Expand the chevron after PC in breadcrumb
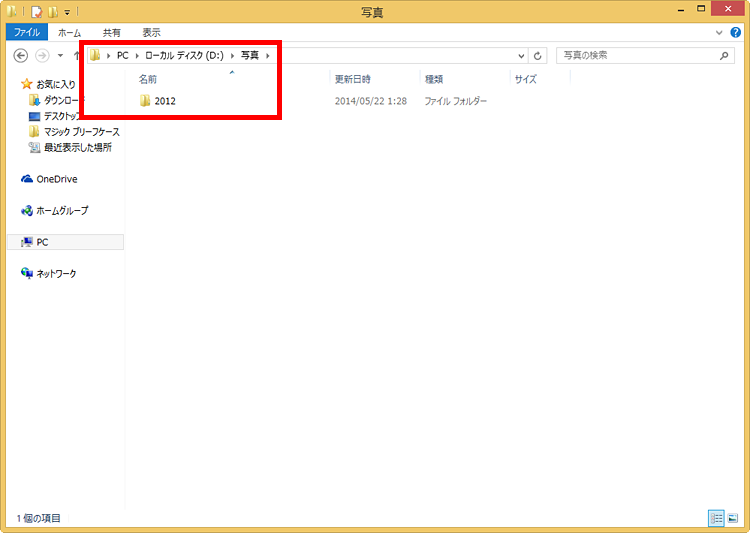 click(x=137, y=56)
